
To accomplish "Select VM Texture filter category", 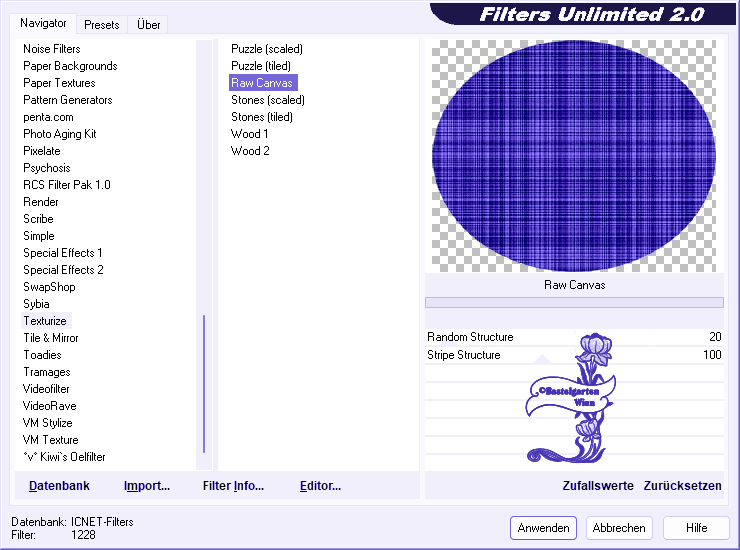I will (x=50, y=440).
